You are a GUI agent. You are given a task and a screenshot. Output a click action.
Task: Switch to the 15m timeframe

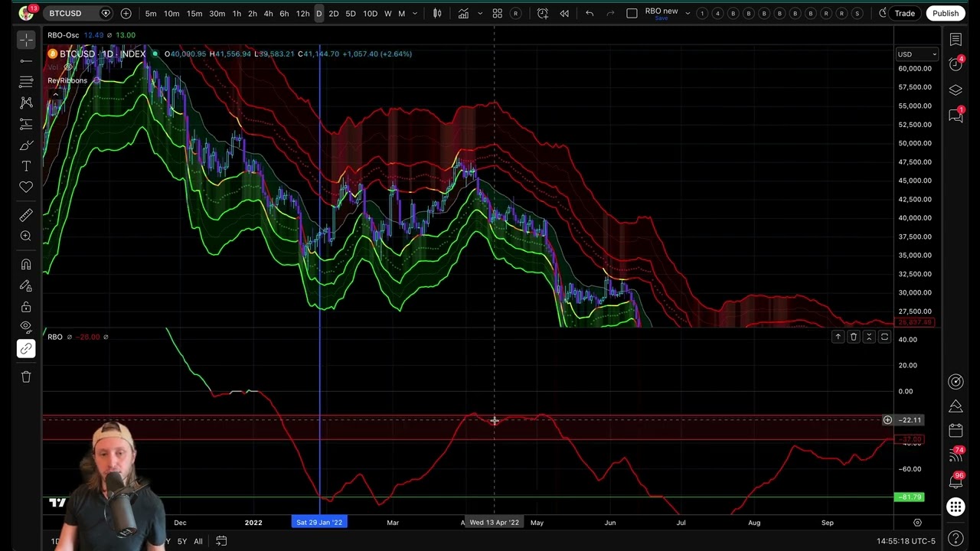pos(194,14)
